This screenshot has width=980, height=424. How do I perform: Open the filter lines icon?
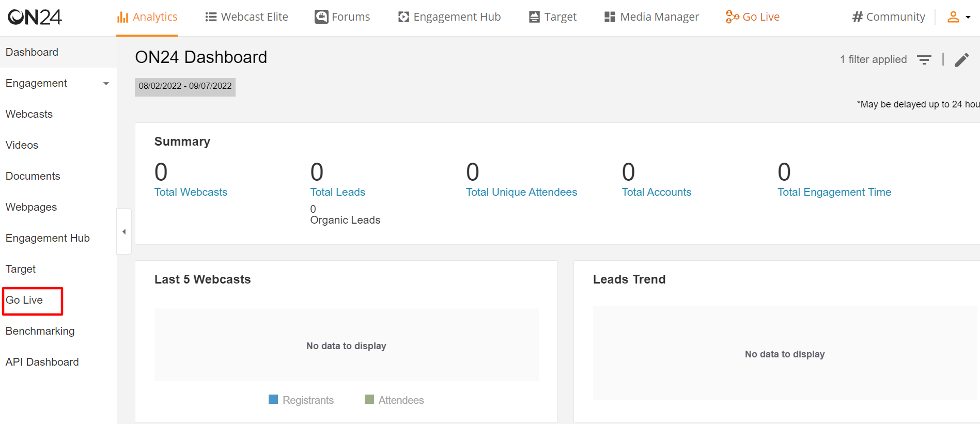[924, 59]
